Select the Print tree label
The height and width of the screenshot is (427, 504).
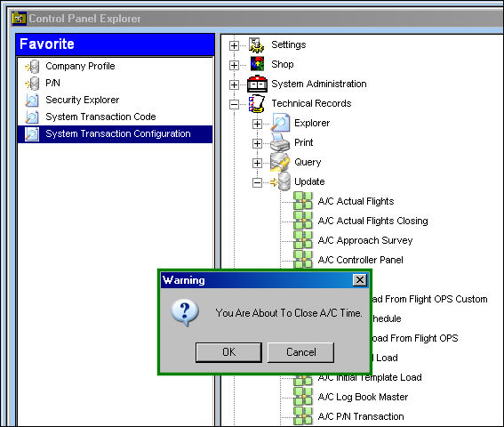(303, 142)
